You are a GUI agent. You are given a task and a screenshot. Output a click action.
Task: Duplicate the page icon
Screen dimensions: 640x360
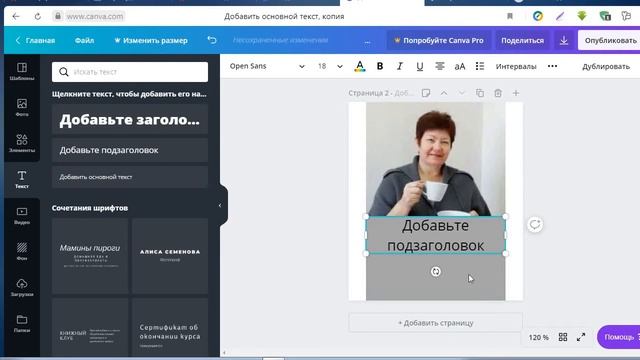[x=480, y=93]
